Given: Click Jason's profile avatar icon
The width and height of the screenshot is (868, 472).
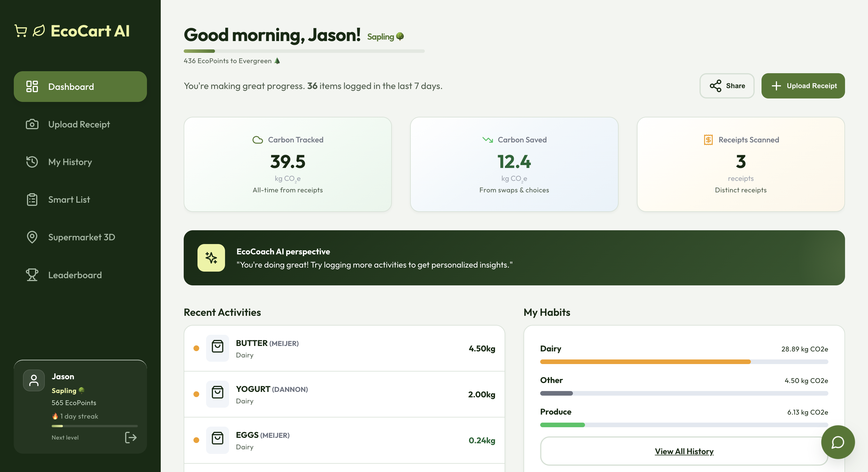Looking at the screenshot, I should [34, 380].
